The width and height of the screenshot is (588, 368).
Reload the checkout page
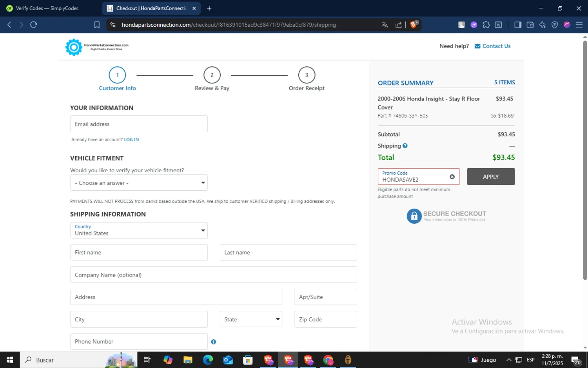click(34, 25)
